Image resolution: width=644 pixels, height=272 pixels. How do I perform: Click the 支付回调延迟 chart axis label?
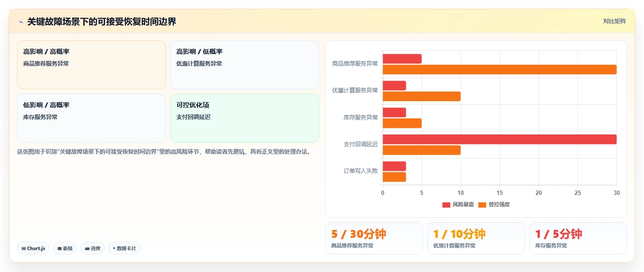tap(361, 144)
